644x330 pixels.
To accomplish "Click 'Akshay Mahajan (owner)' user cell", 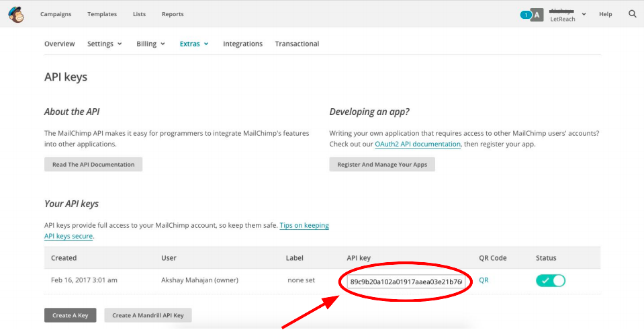I will tap(199, 280).
